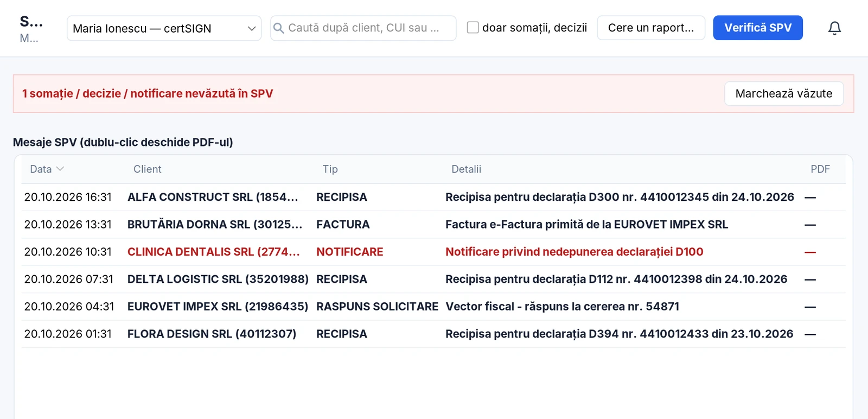Click the date 20.10.2026 13:31
Viewport: 868px width, 419px height.
68,225
